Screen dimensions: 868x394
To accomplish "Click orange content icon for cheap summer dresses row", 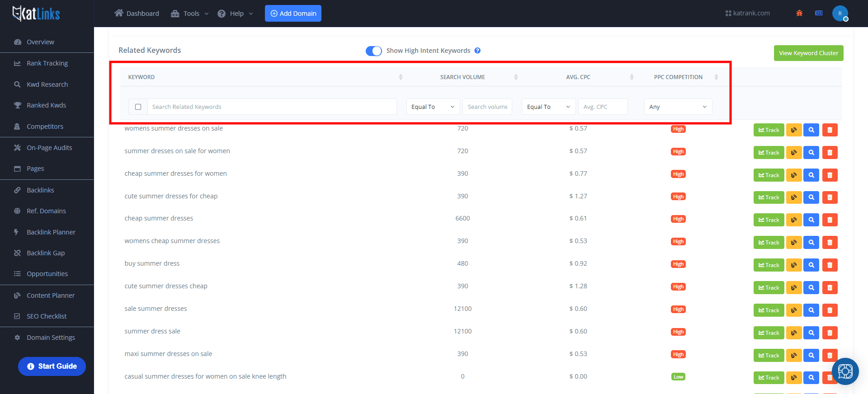I will coord(794,220).
